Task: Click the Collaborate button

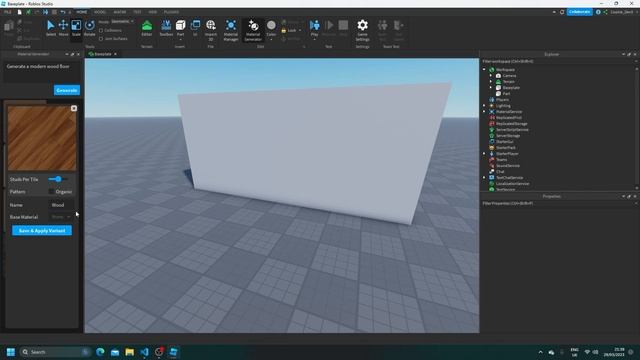Action: 579,12
